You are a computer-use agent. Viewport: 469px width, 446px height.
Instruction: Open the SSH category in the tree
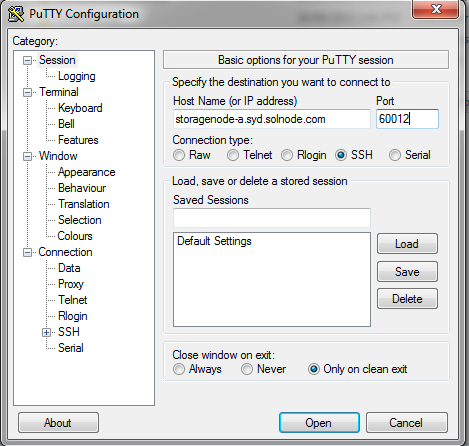click(x=69, y=332)
